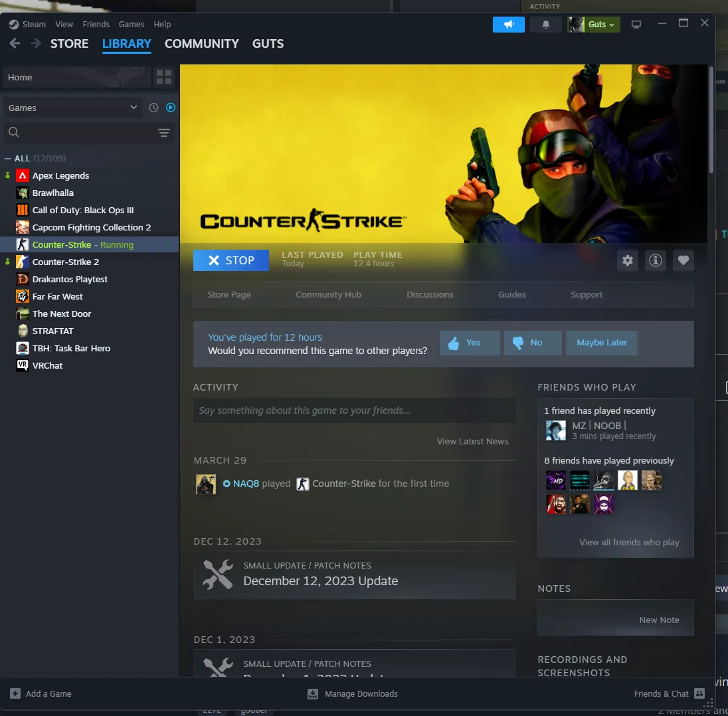Viewport: 728px width, 716px height.
Task: Click the December 12 update wrench icon
Action: tap(218, 575)
